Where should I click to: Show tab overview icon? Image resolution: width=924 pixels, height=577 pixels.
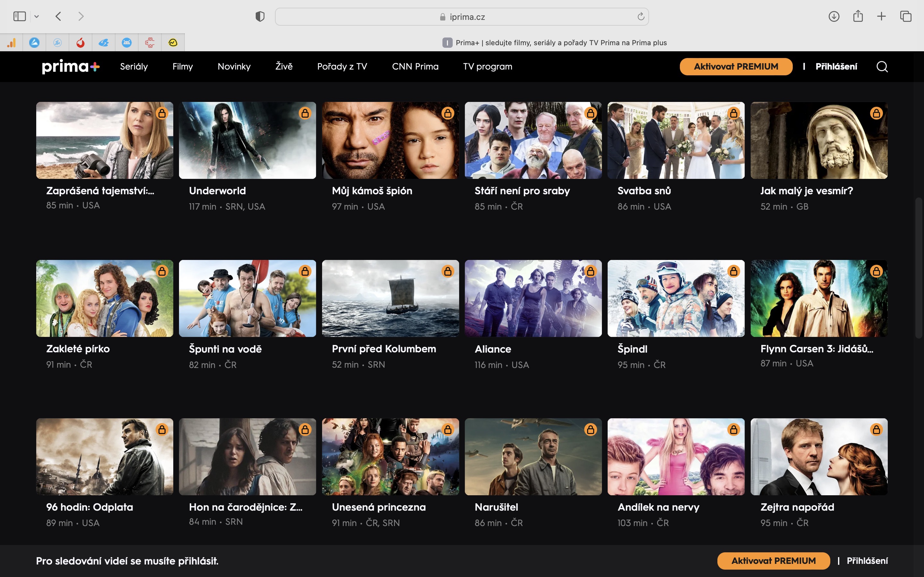(906, 16)
